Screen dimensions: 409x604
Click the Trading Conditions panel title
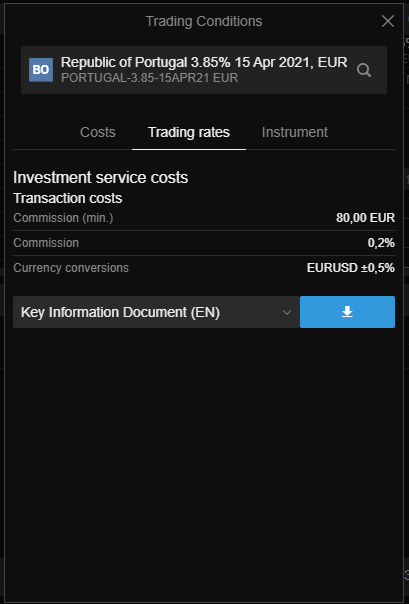click(204, 21)
